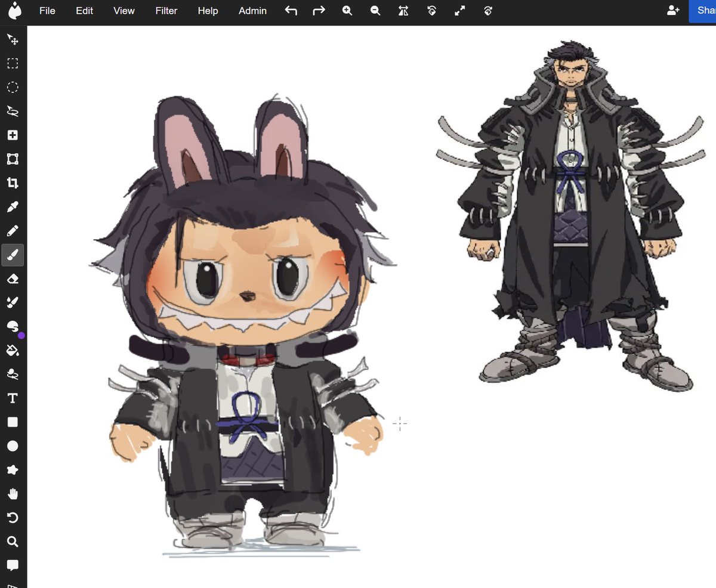Select the lasso selection tool
The width and height of the screenshot is (716, 588).
tap(13, 111)
